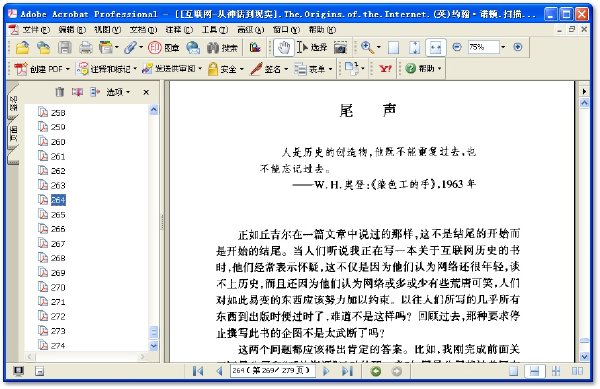Click document scrollbar down arrow

(x=584, y=357)
